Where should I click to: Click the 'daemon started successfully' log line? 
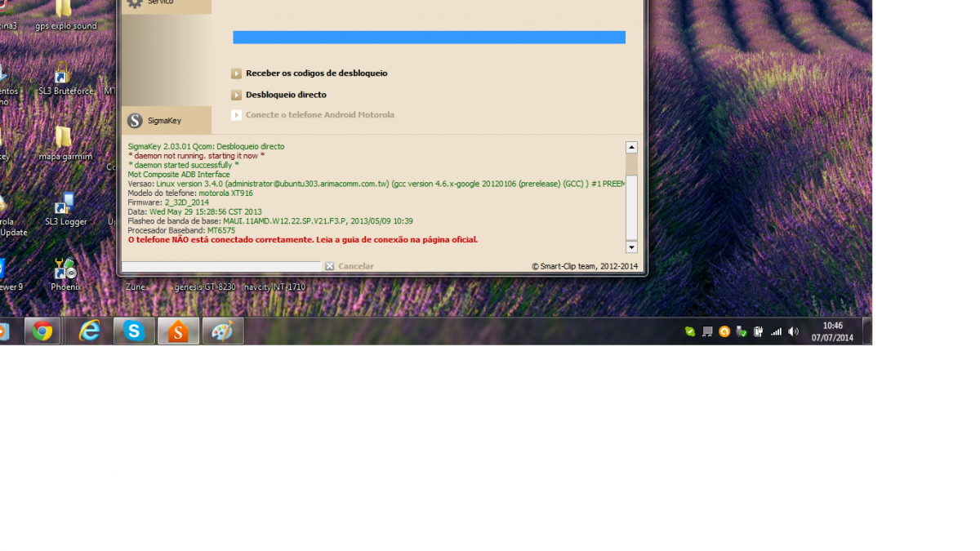(184, 165)
